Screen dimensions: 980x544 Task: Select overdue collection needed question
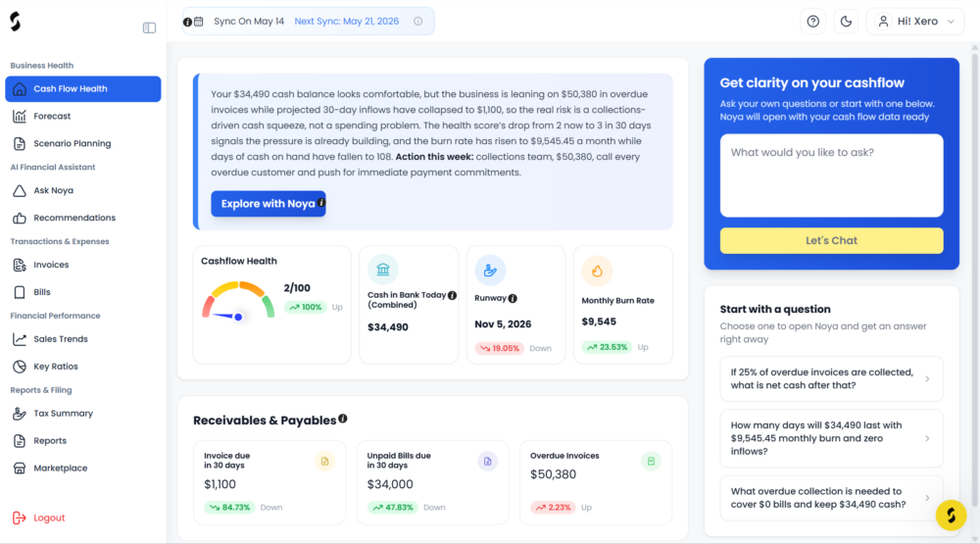tap(831, 498)
